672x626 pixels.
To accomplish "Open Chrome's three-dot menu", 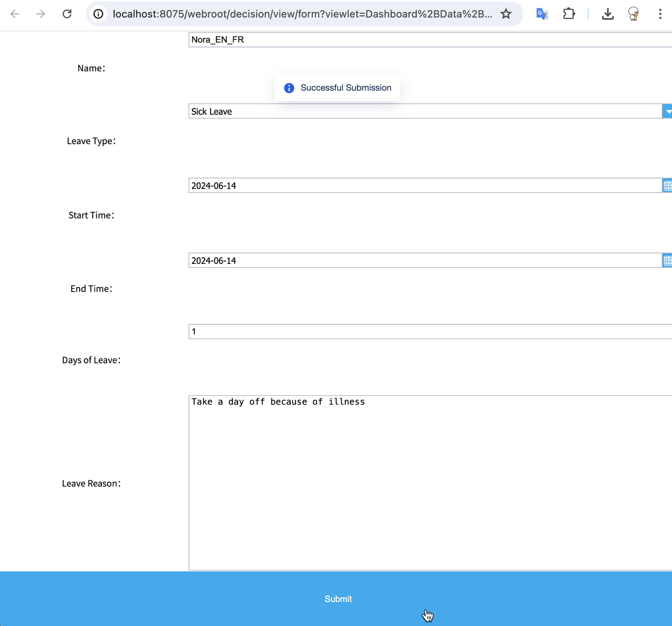I will point(659,14).
